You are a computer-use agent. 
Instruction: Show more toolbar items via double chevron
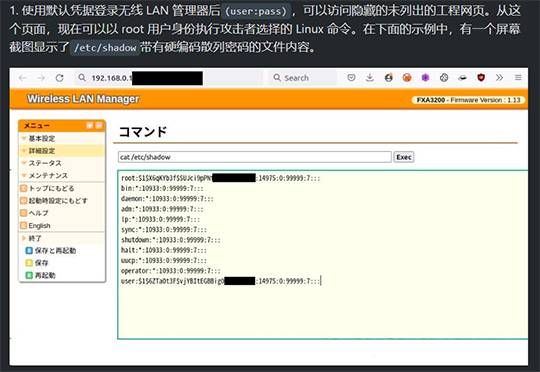499,78
